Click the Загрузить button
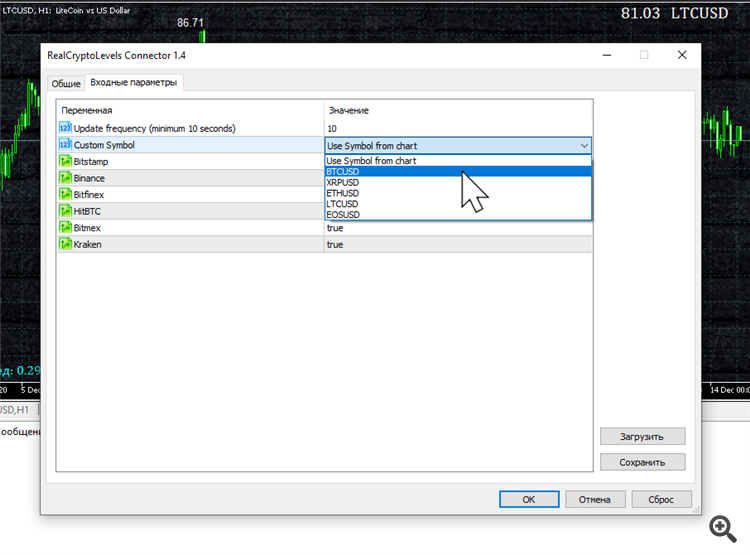Image resolution: width=750 pixels, height=555 pixels. coord(642,436)
